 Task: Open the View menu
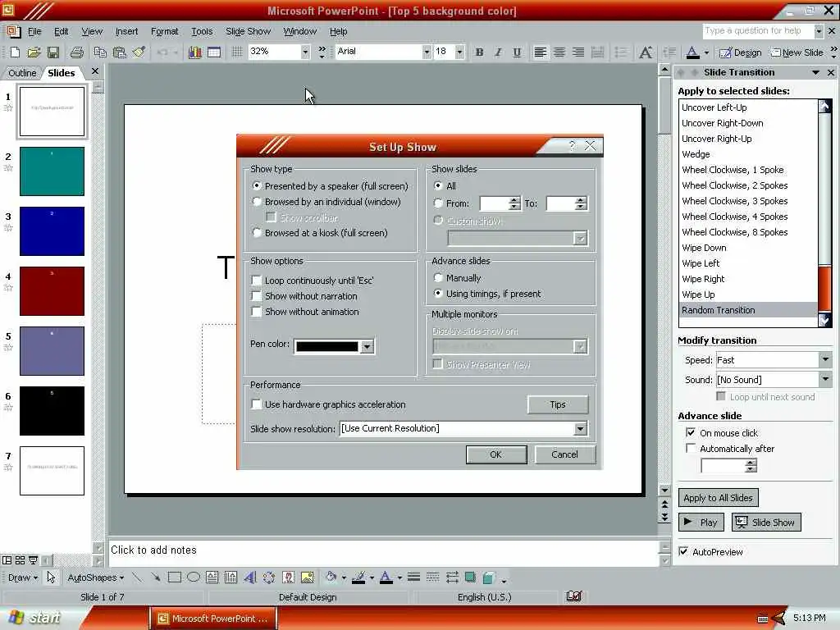tap(92, 32)
